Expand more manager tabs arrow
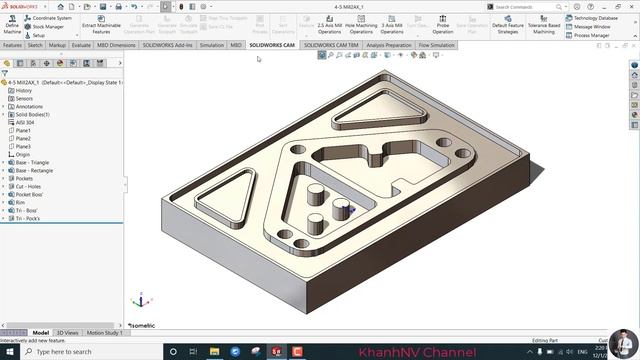Viewport: 640px width, 360px height. coord(120,63)
